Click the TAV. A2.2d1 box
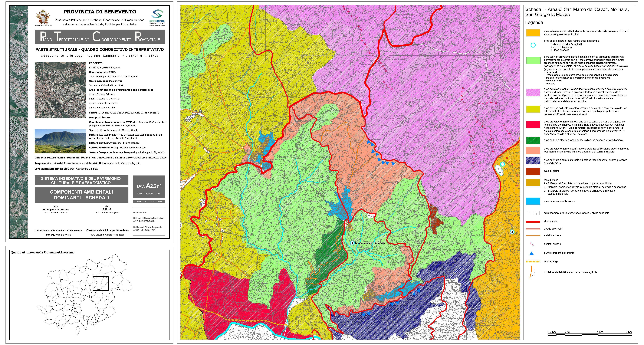This screenshot has height=345, width=644. 149,187
